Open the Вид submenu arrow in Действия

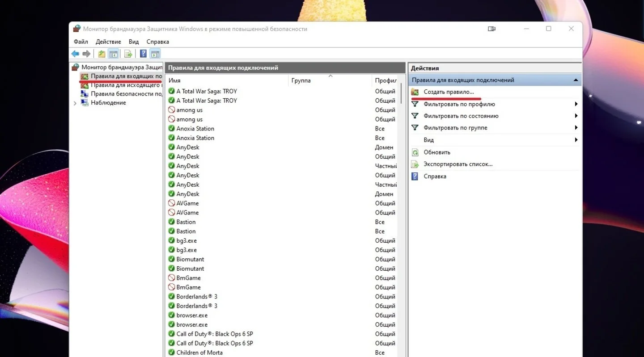[576, 140]
